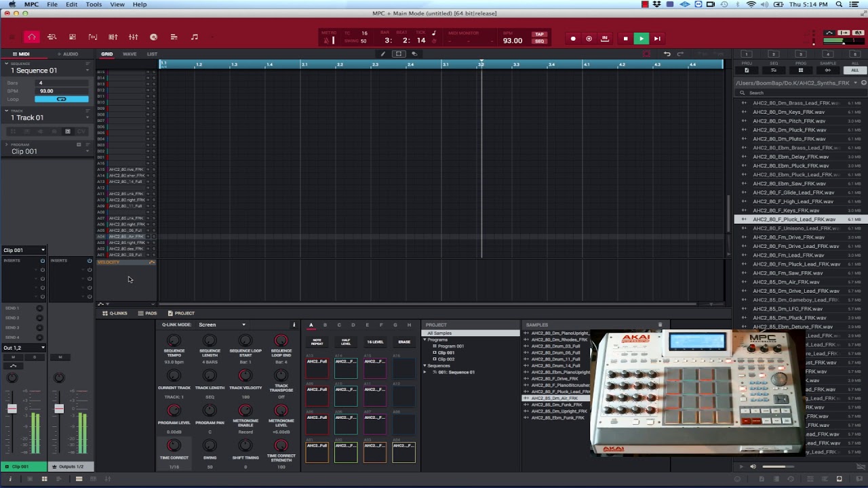Select the marquee selection tool
The width and height of the screenshot is (868, 488).
(399, 54)
